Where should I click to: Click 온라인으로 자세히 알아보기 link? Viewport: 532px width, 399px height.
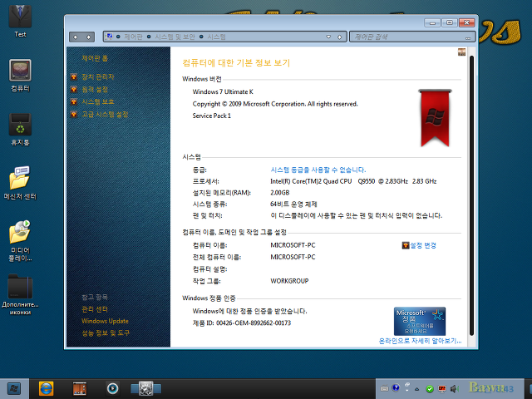click(x=420, y=341)
